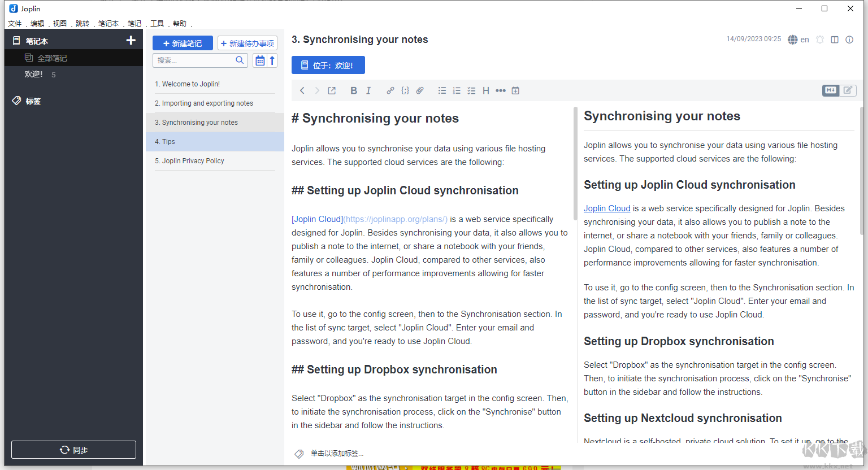
Task: Toggle the editor split layout view
Action: click(835, 40)
